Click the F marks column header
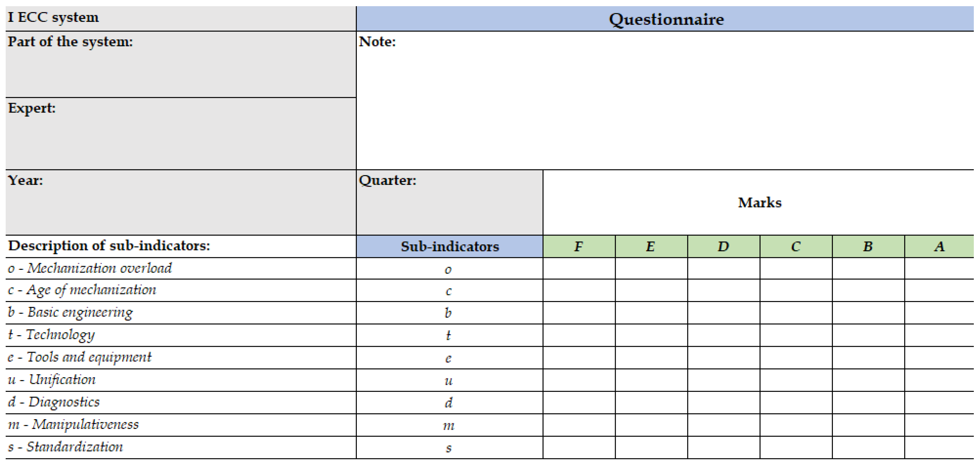 click(579, 246)
